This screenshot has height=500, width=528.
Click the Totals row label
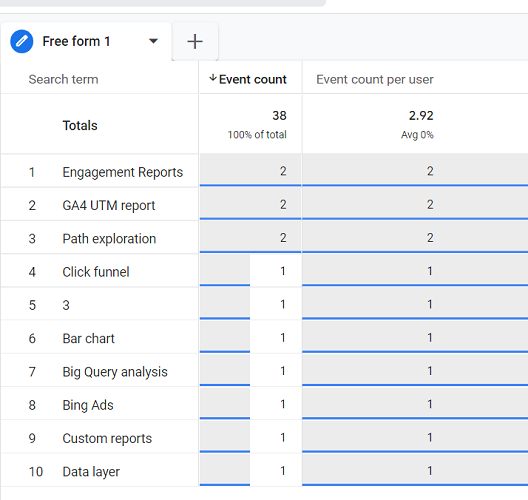80,125
